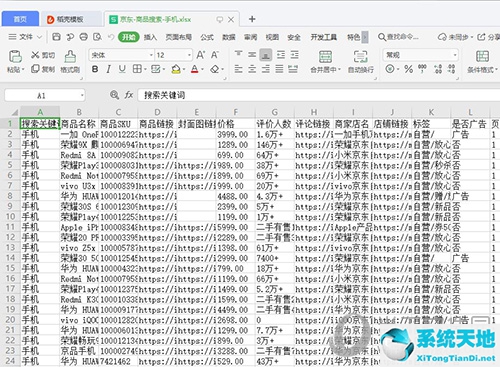Open the number format dropdown (常规)

[455, 55]
